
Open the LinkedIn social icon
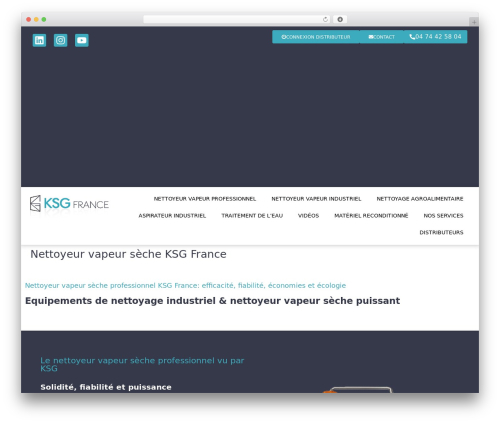coord(39,40)
